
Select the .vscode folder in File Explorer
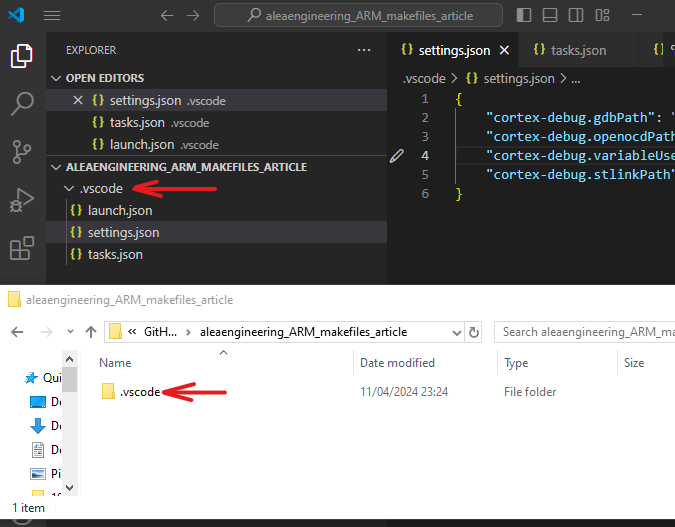point(139,392)
